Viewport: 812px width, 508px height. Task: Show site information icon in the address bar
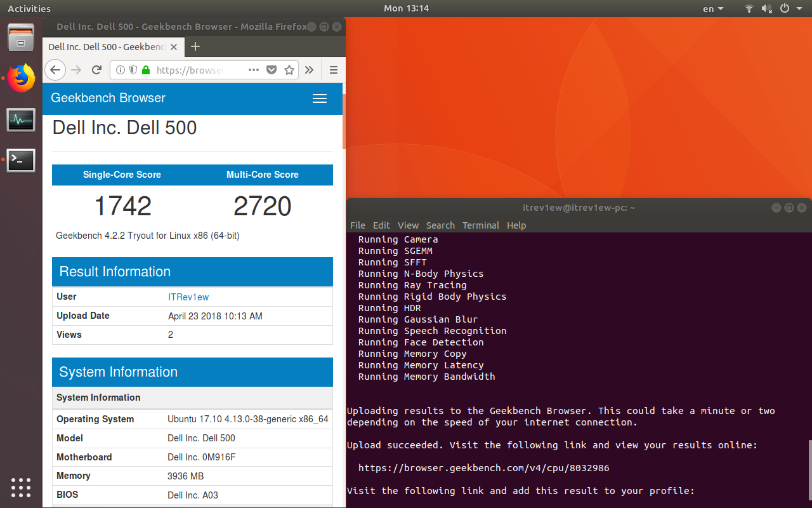(x=121, y=70)
